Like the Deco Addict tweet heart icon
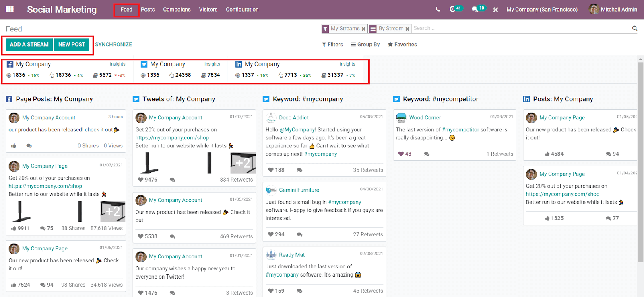This screenshot has width=644, height=297. click(x=271, y=170)
